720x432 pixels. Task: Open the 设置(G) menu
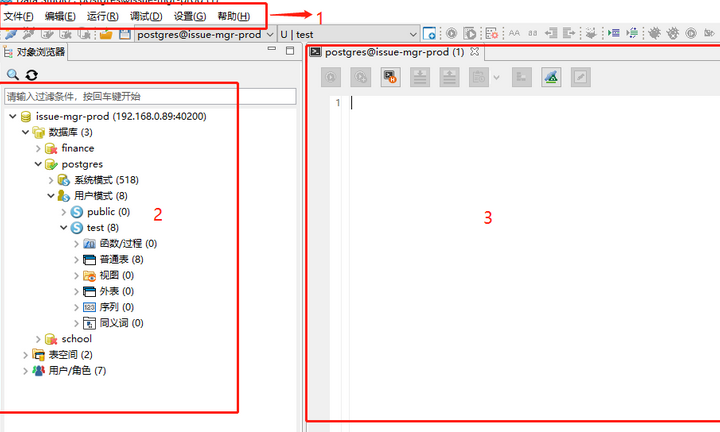[190, 16]
